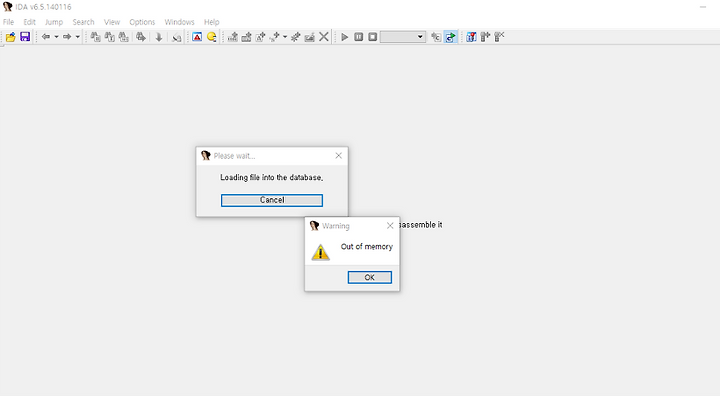Screen dimensions: 720x396
Task: Click first icon after the yellow round icon
Action: (233, 37)
